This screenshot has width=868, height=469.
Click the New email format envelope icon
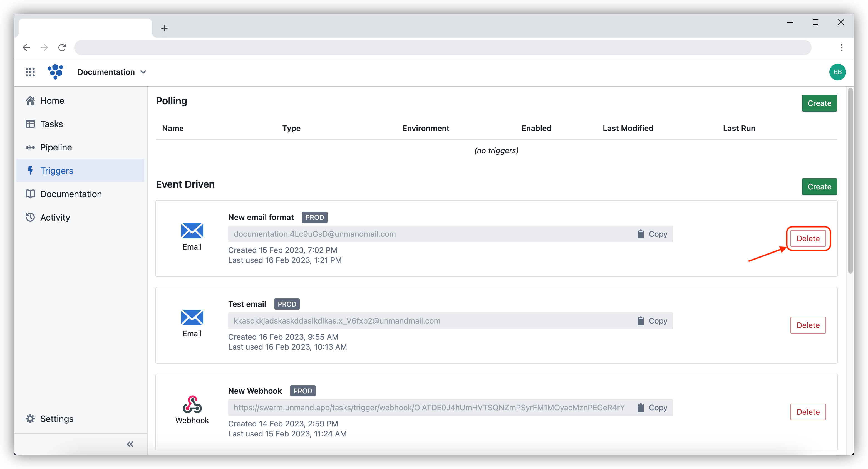coord(192,231)
